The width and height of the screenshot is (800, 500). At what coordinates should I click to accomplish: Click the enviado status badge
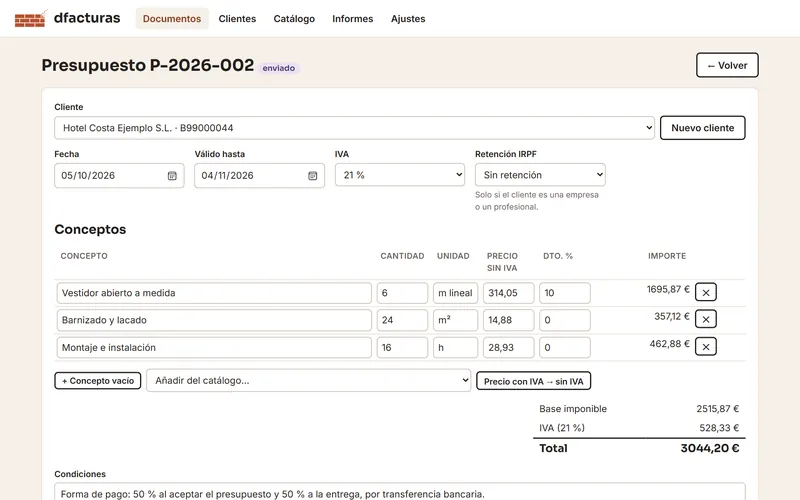tap(279, 68)
